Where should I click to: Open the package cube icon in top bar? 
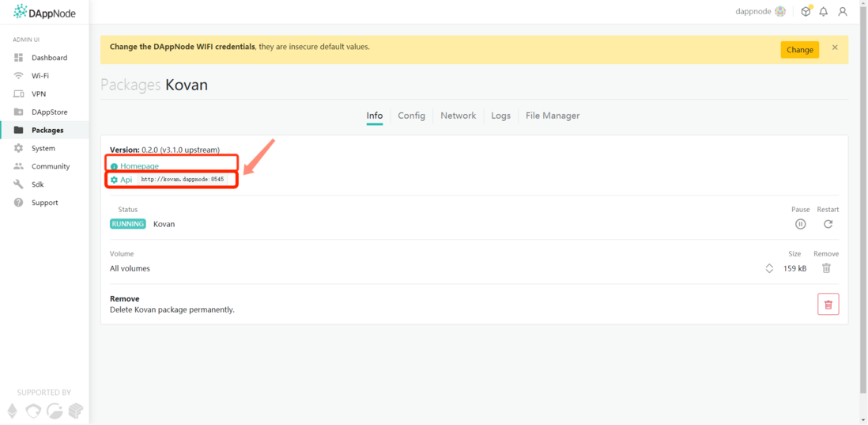806,12
